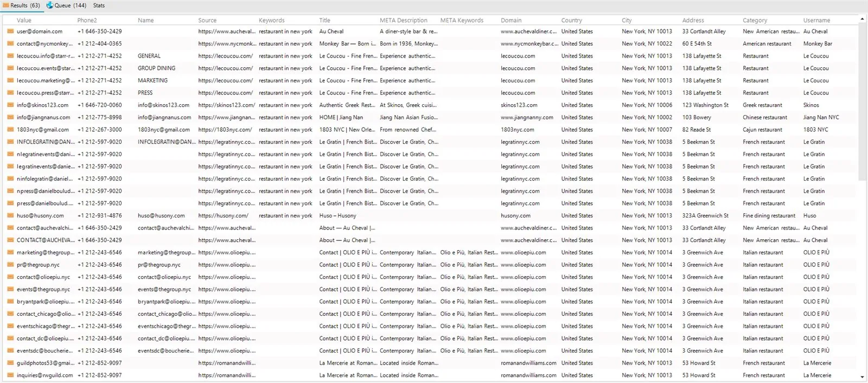This screenshot has width=868, height=383.
Task: Click the GROUP DINING name cell
Action: coord(156,68)
